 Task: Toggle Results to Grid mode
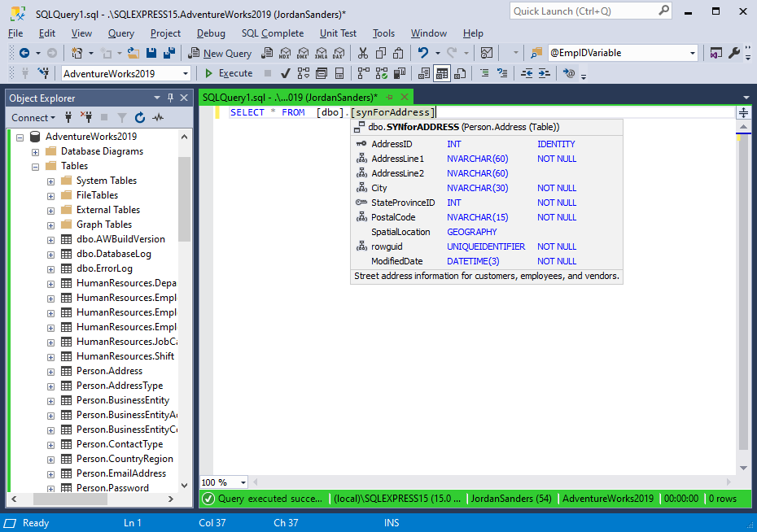[442, 73]
